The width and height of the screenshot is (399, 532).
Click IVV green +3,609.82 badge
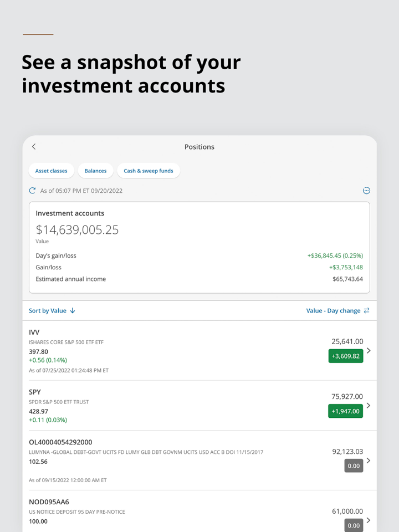[x=346, y=356]
